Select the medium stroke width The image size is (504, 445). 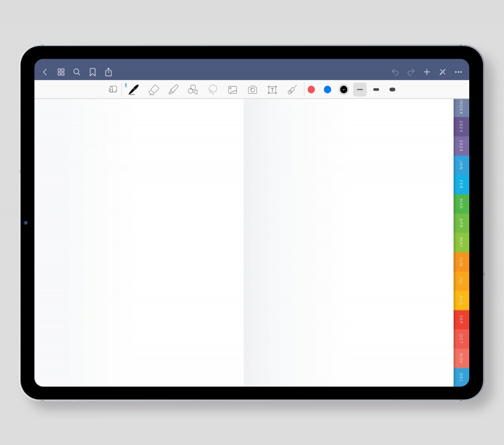[x=376, y=90]
